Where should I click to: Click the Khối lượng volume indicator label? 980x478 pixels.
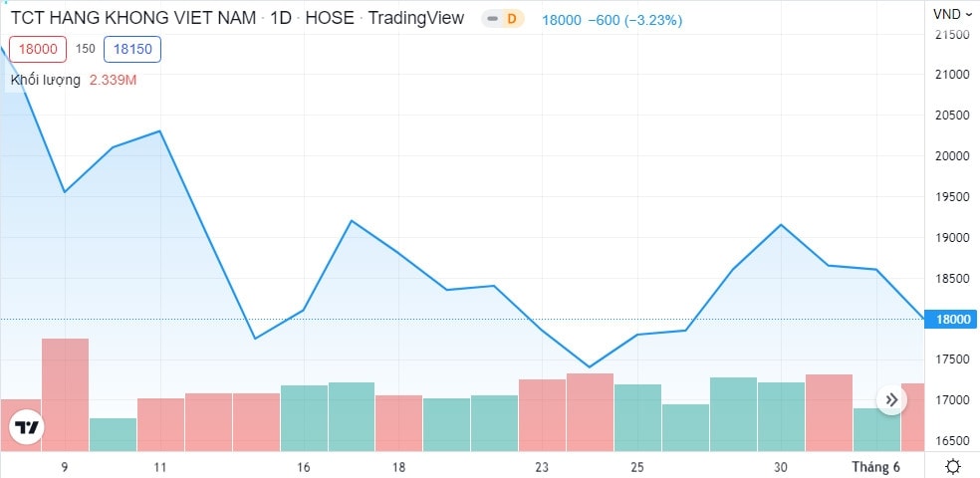coord(46,80)
